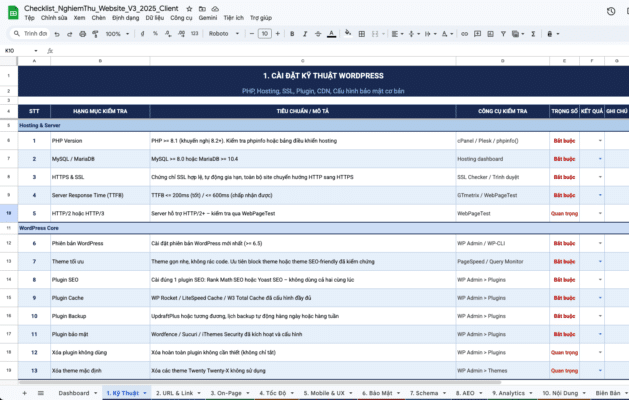Click the insert chart icon
Image resolution: width=629 pixels, height=400 pixels.
pos(490,34)
